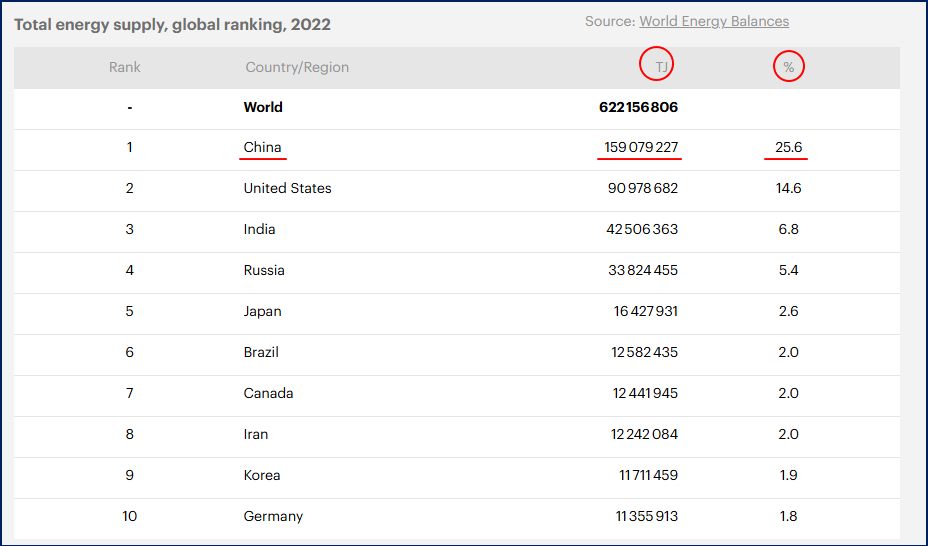928x546 pixels.
Task: Click the World row label
Action: pyautogui.click(x=263, y=107)
